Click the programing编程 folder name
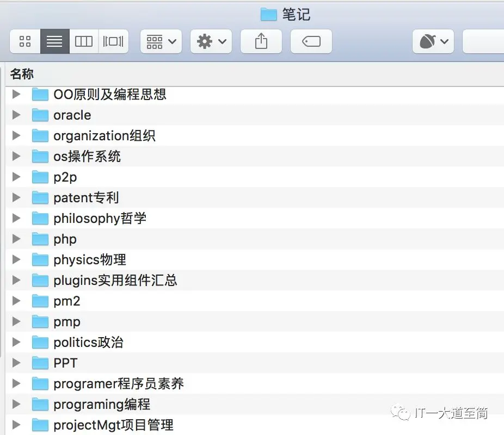This screenshot has height=435, width=504. (102, 405)
